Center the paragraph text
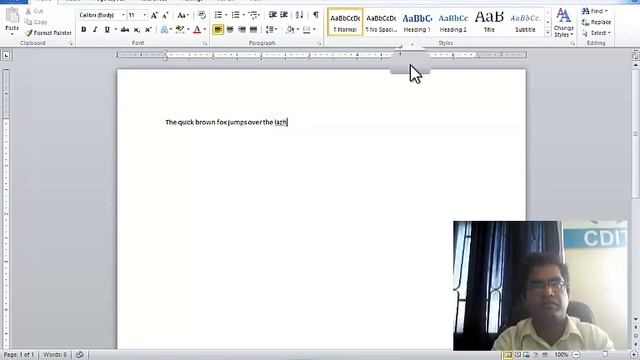 230,29
